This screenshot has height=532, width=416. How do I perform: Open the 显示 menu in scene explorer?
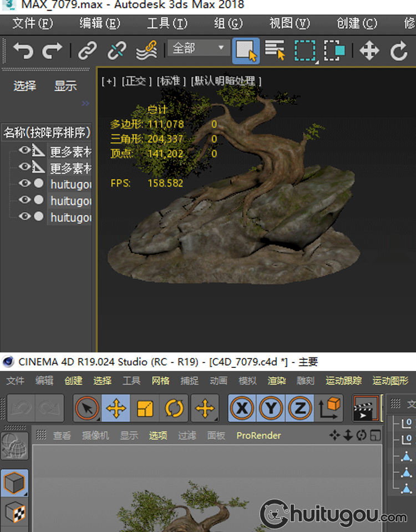coord(65,86)
